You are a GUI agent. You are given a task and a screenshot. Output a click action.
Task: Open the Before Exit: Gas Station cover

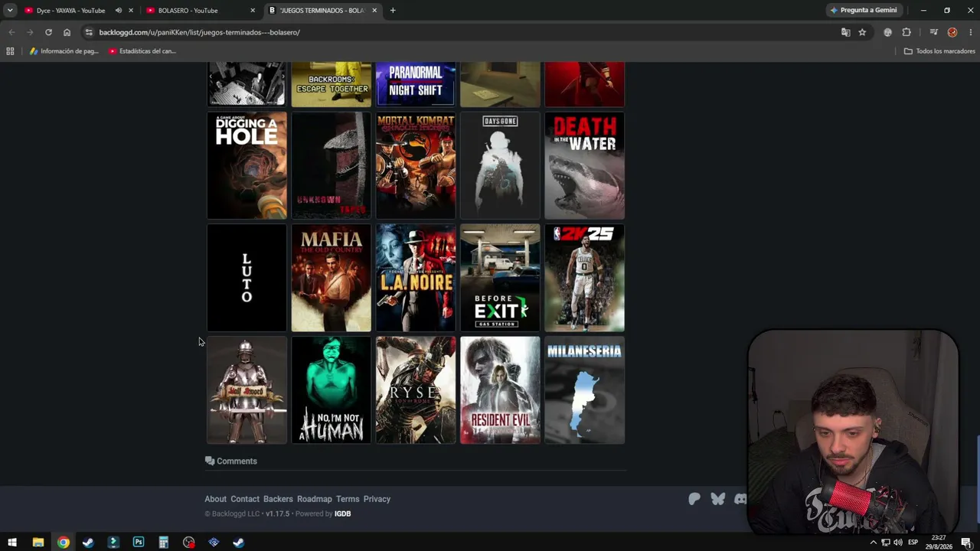[x=500, y=278]
